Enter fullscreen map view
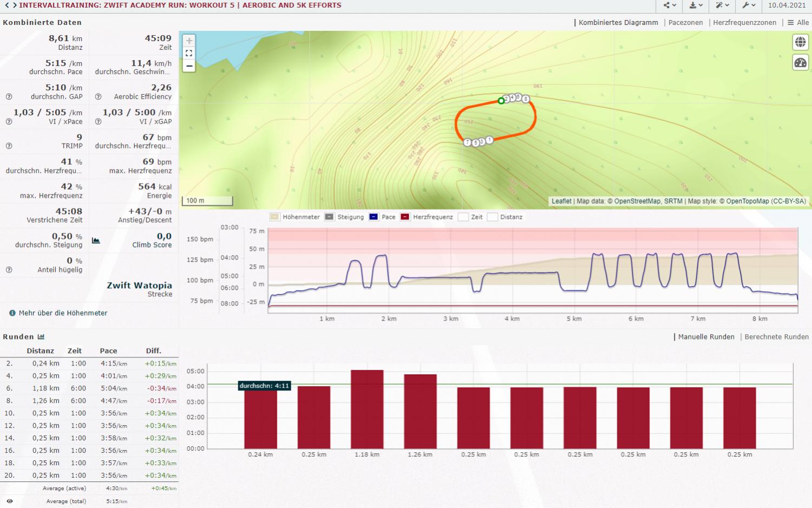812x508 pixels. [189, 53]
